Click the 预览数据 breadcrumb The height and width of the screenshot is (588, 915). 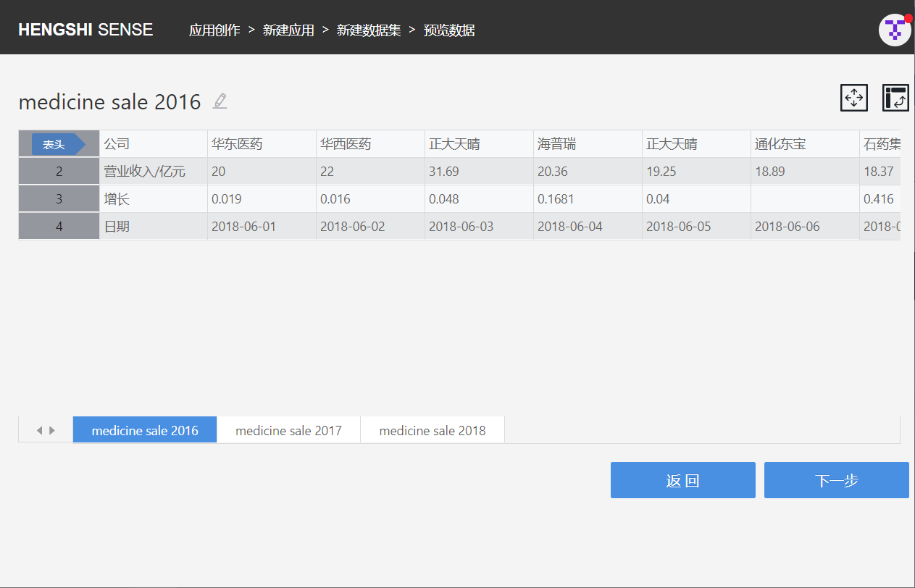449,30
